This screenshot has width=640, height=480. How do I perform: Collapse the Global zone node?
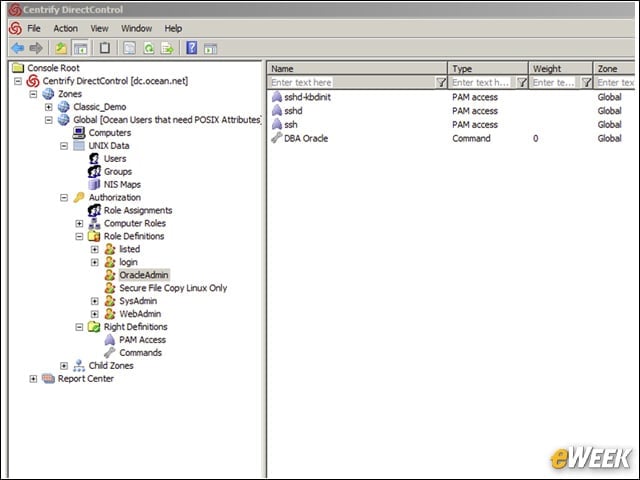pyautogui.click(x=49, y=120)
